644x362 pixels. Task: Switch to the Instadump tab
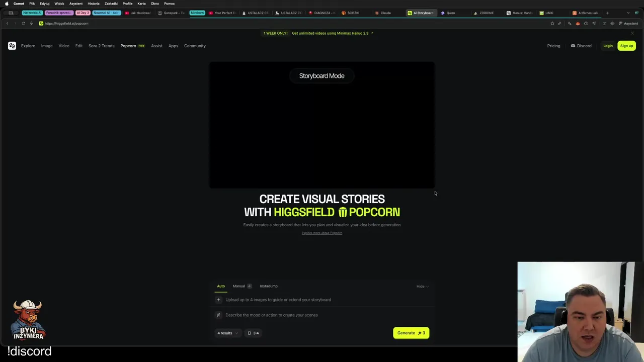(x=269, y=286)
